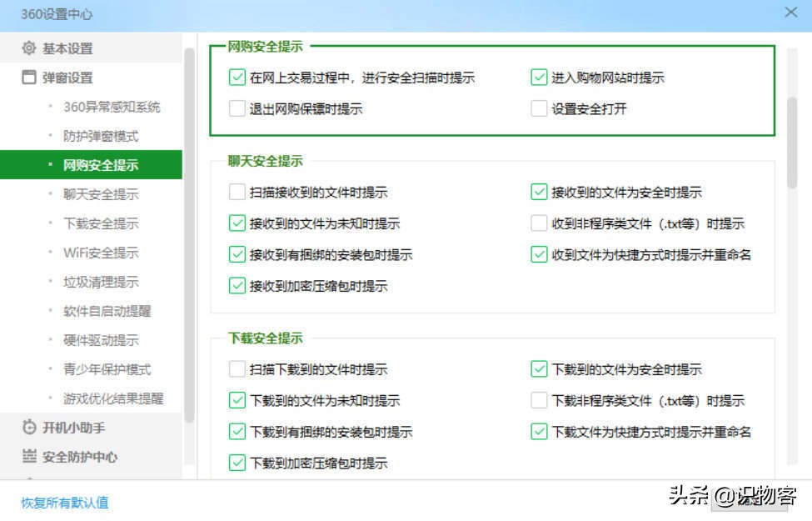Disable 在网上交易过程中进行安全扫描时提示

tap(237, 76)
